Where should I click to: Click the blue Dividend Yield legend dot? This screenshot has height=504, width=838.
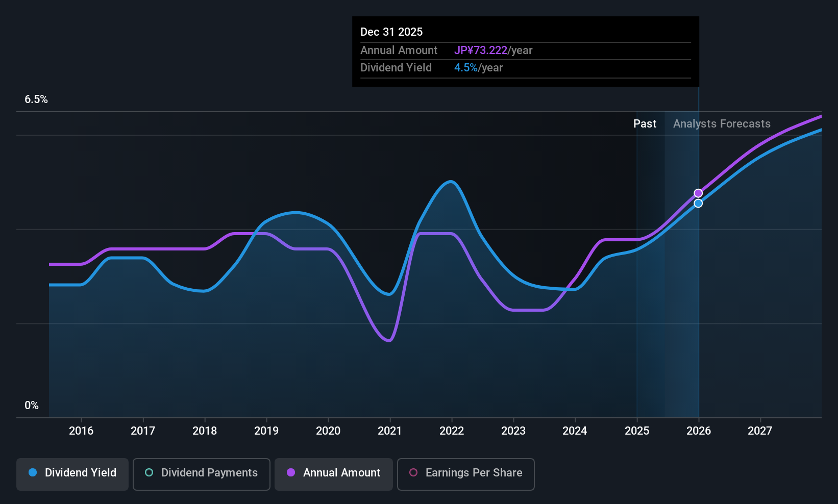click(x=33, y=472)
